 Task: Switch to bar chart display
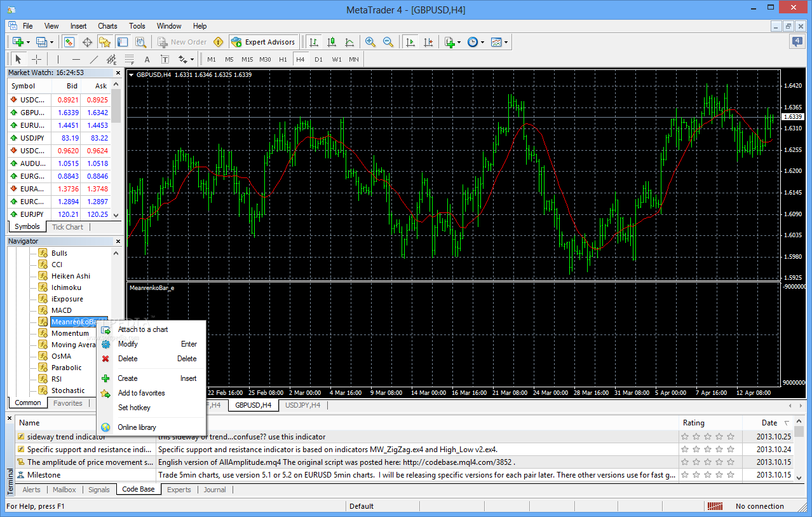click(314, 42)
